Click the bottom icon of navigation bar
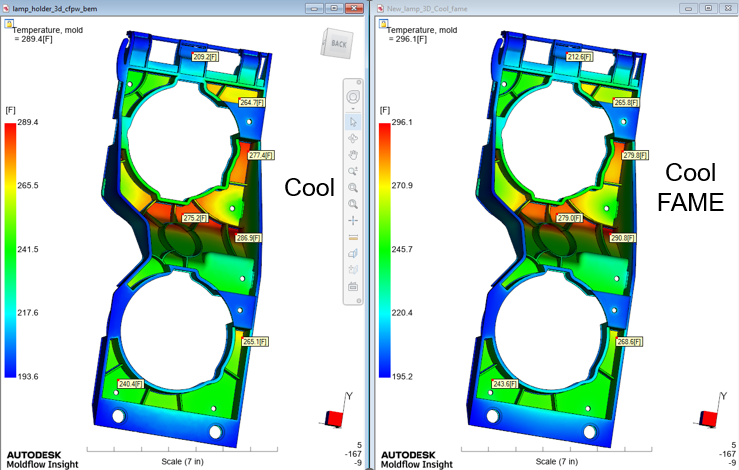 pos(353,287)
